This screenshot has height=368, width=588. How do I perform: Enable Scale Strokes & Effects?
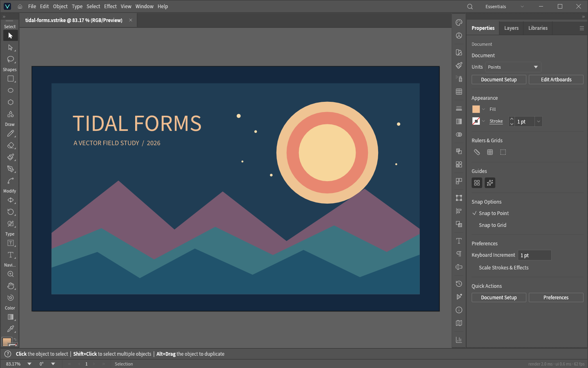(x=503, y=268)
